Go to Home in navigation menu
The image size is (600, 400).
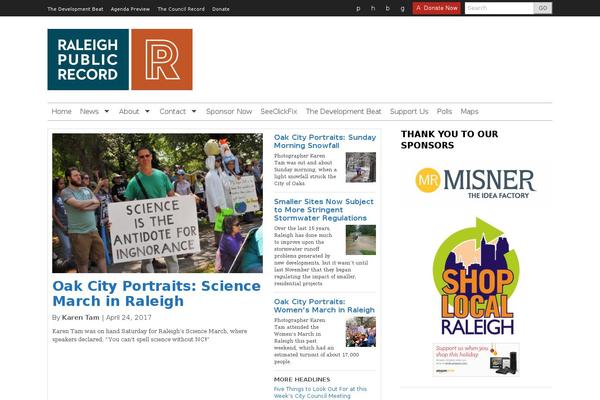pos(62,111)
